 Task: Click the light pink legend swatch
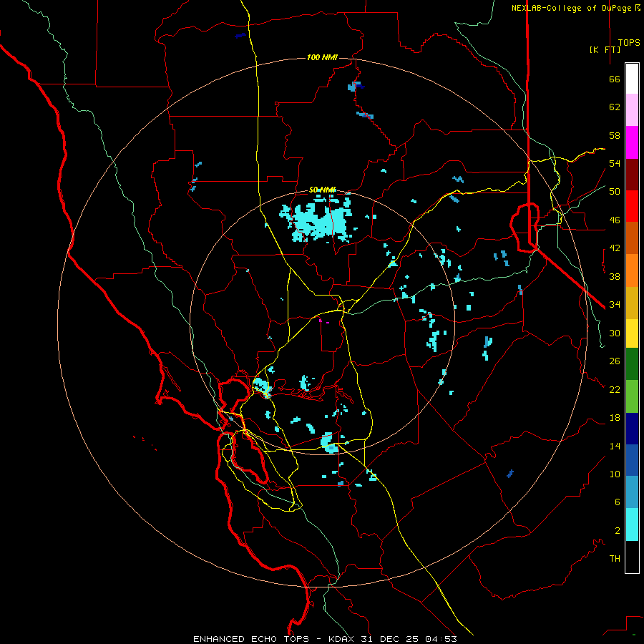(632, 110)
